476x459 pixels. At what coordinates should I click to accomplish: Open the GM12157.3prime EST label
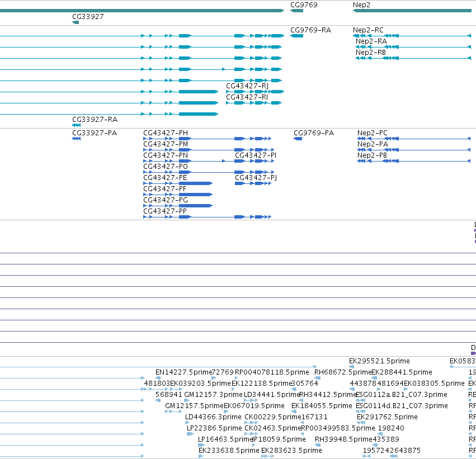(214, 395)
